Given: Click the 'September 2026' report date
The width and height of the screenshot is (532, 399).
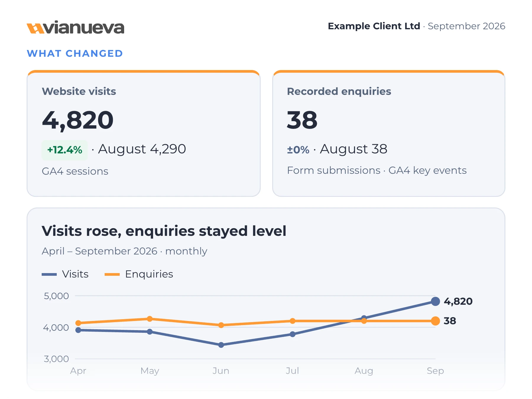Looking at the screenshot, I should click(466, 26).
